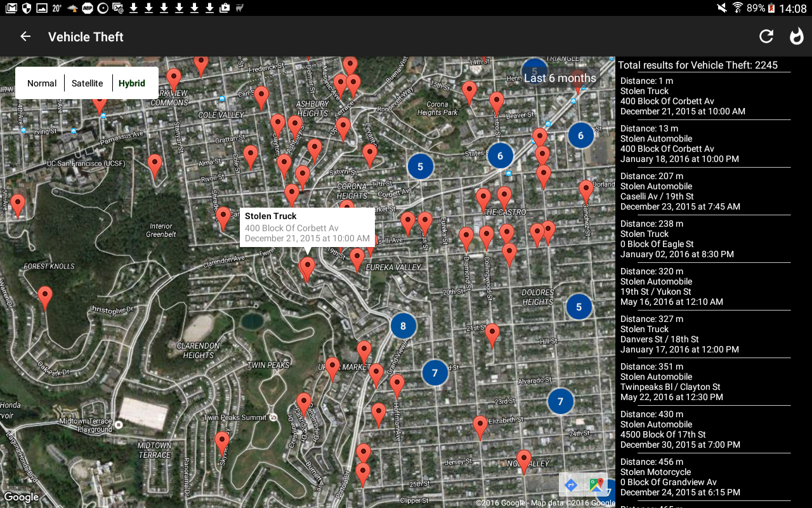Tap the pin beside UC San Francisco label

(155, 166)
